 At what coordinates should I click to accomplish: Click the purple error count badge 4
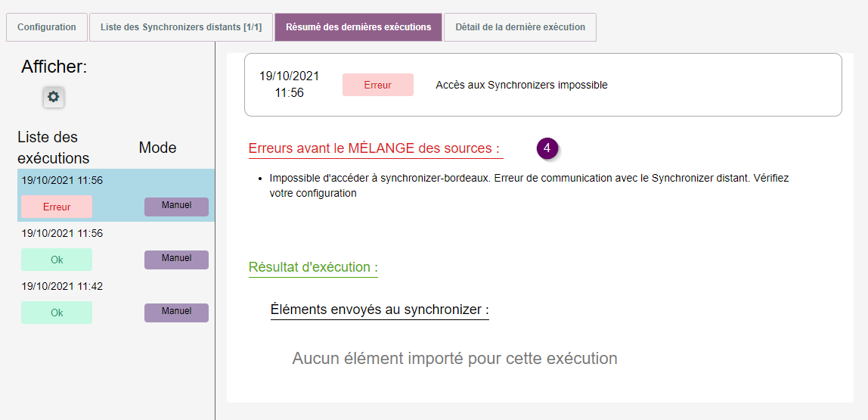click(x=547, y=148)
